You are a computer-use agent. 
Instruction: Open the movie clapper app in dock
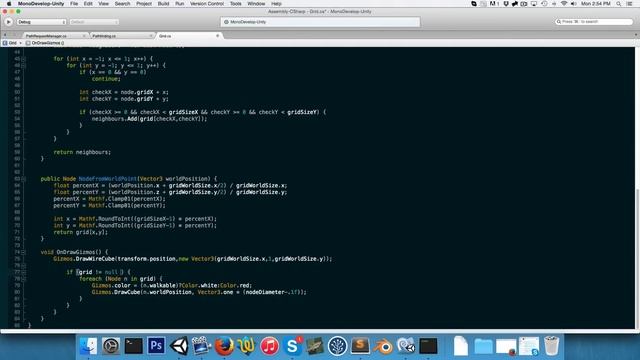pos(201,346)
